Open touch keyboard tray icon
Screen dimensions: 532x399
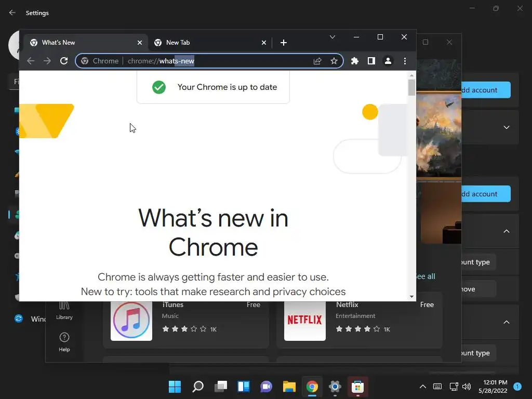pyautogui.click(x=437, y=387)
